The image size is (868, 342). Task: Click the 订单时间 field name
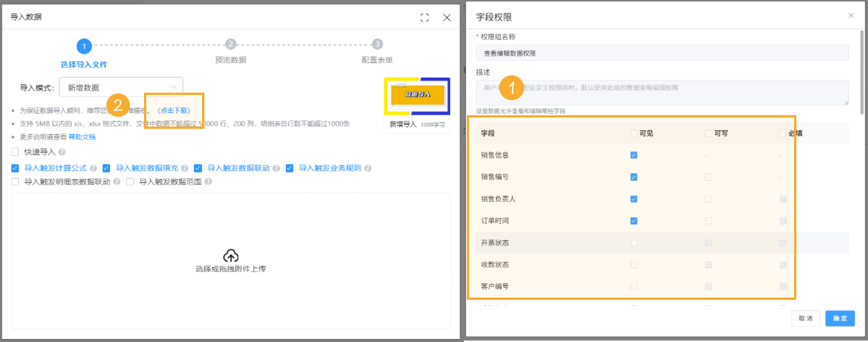pyautogui.click(x=495, y=221)
